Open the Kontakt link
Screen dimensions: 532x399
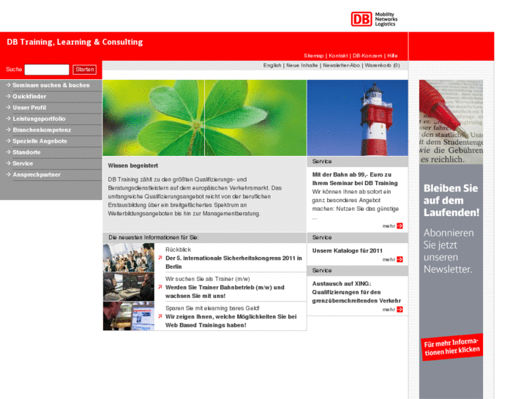click(x=338, y=56)
